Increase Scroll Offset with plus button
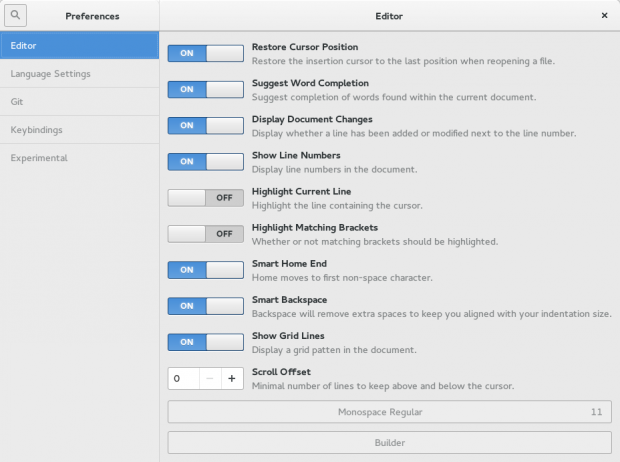This screenshot has height=462, width=620. [x=231, y=379]
